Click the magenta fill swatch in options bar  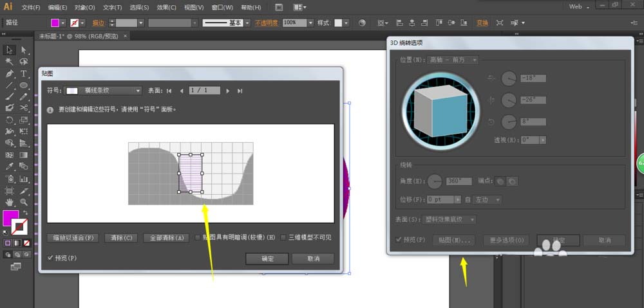(x=55, y=23)
